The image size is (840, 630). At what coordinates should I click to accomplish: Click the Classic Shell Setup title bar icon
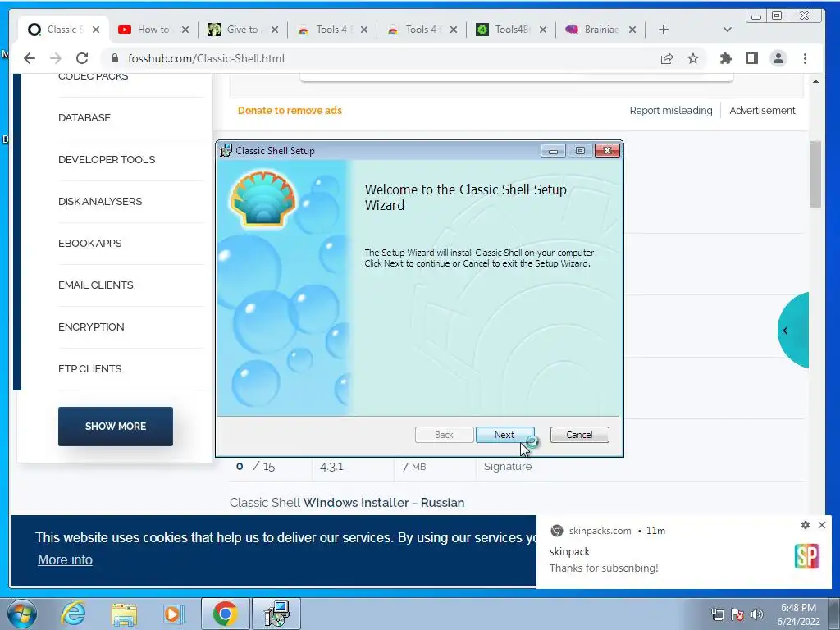tap(226, 151)
